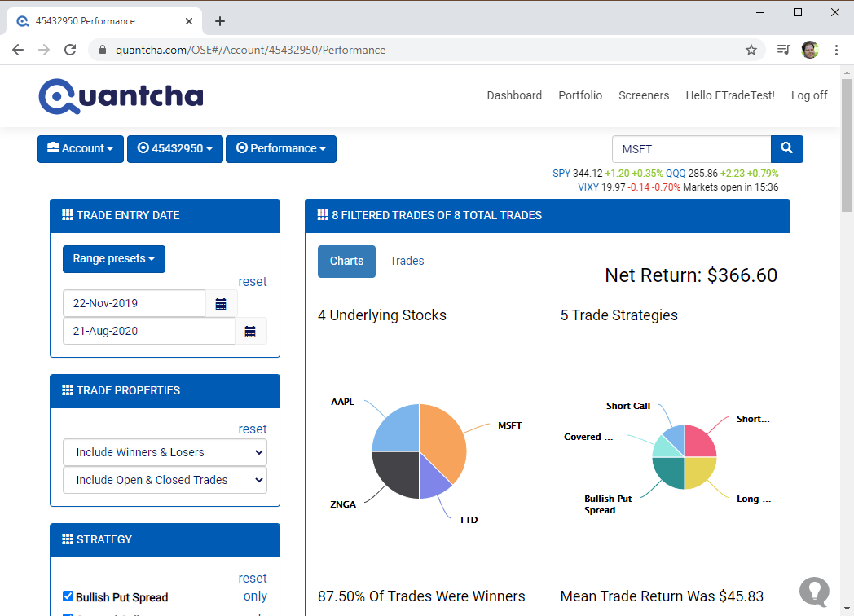The image size is (854, 616).
Task: Bookmark this page with the star icon
Action: 751,50
